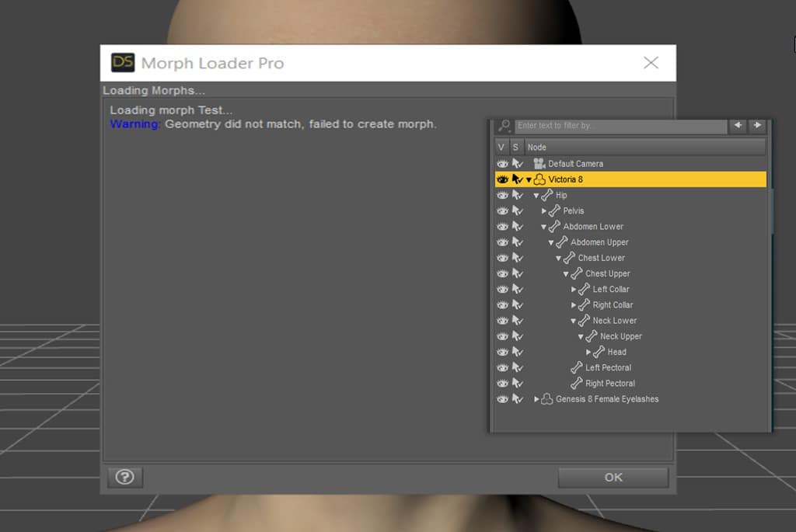Expand the Genesis 8 Female Eyelashes node
The height and width of the screenshot is (532, 796).
point(536,399)
